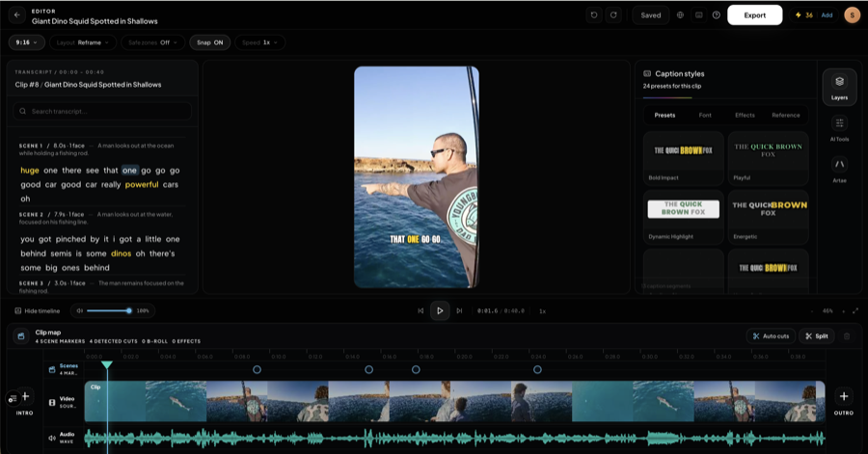Click the teal playhead marker
868x454 pixels.
click(107, 364)
